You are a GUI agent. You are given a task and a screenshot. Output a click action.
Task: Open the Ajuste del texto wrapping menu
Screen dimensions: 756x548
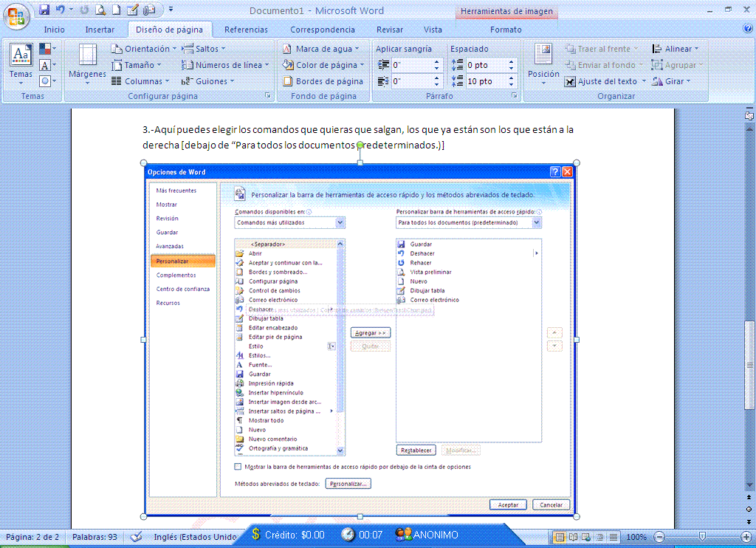click(605, 81)
